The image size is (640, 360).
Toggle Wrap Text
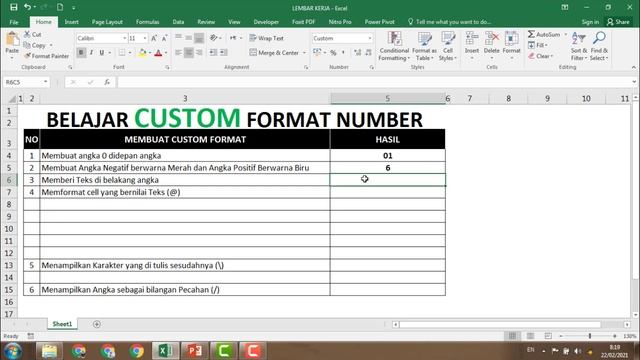coord(266,38)
